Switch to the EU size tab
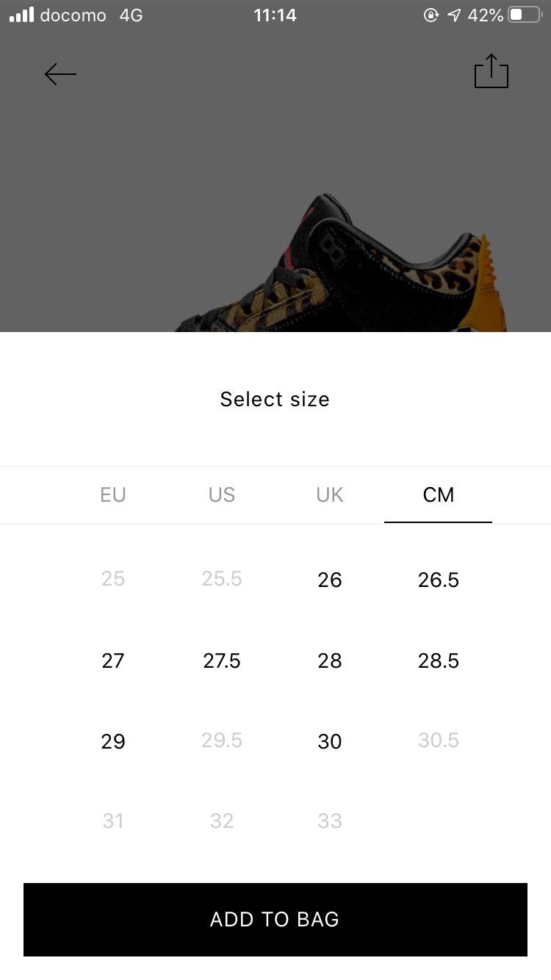This screenshot has height=980, width=551. (x=113, y=495)
